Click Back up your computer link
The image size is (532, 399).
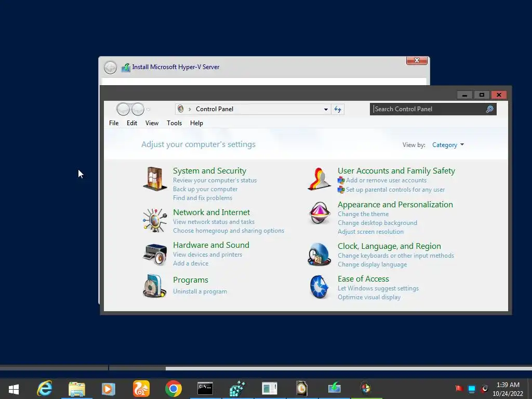coord(205,189)
